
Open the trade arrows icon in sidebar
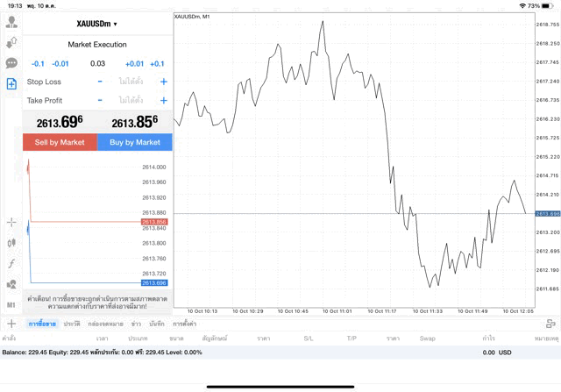[x=11, y=42]
